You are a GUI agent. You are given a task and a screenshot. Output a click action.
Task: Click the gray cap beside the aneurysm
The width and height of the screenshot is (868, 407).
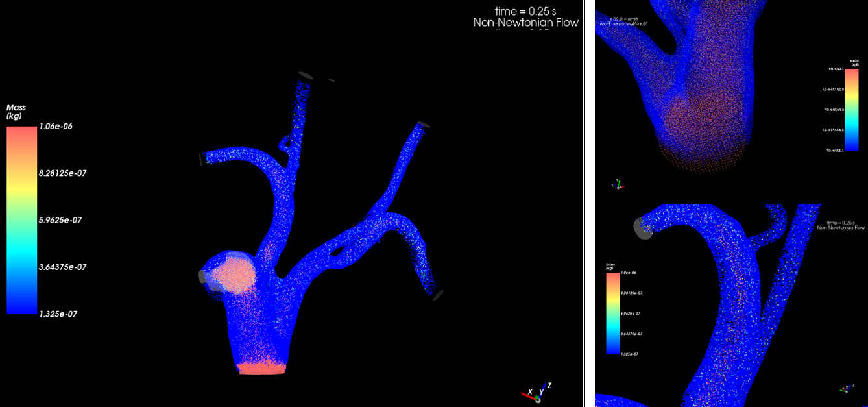click(202, 277)
